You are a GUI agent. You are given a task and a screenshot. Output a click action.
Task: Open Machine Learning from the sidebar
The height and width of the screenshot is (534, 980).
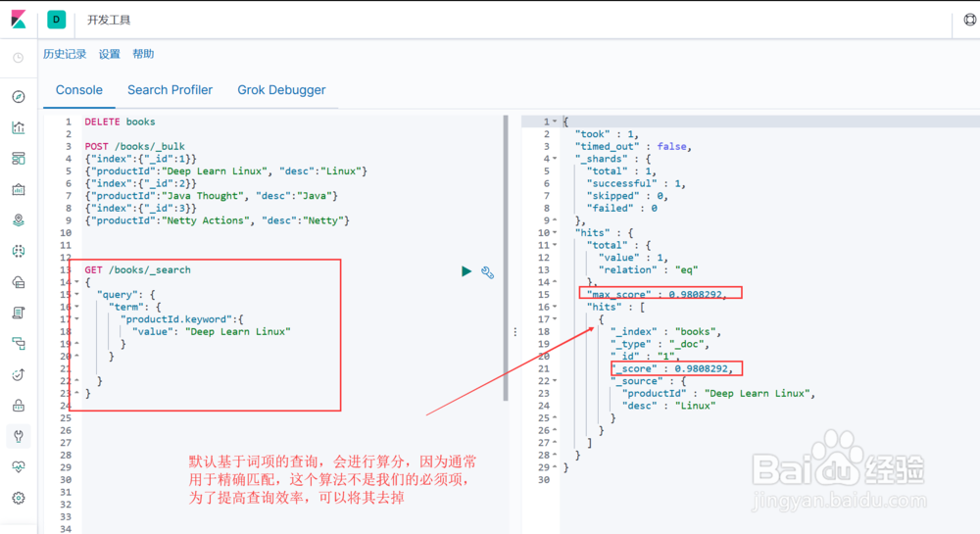point(18,251)
